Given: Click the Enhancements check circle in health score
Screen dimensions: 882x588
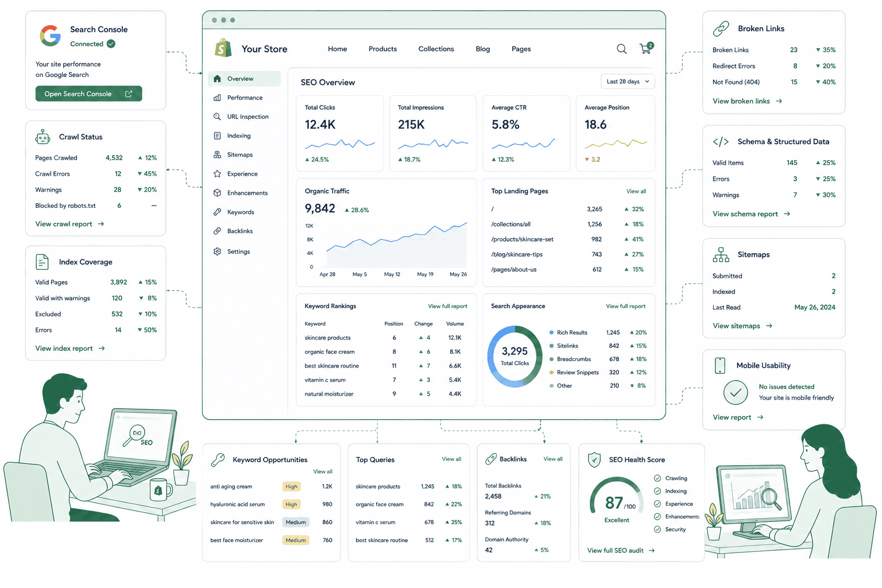Looking at the screenshot, I should click(657, 516).
